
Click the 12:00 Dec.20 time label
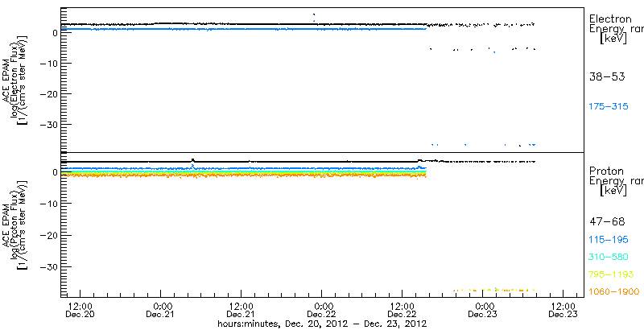pyautogui.click(x=80, y=311)
